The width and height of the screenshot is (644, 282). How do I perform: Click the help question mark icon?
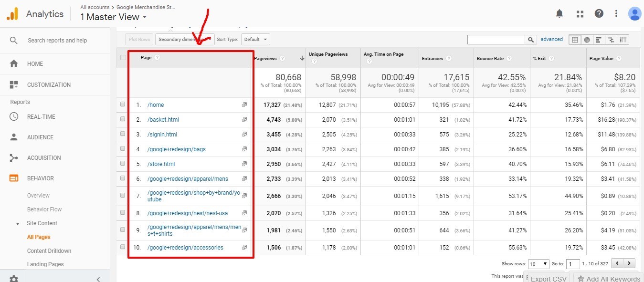pyautogui.click(x=599, y=14)
